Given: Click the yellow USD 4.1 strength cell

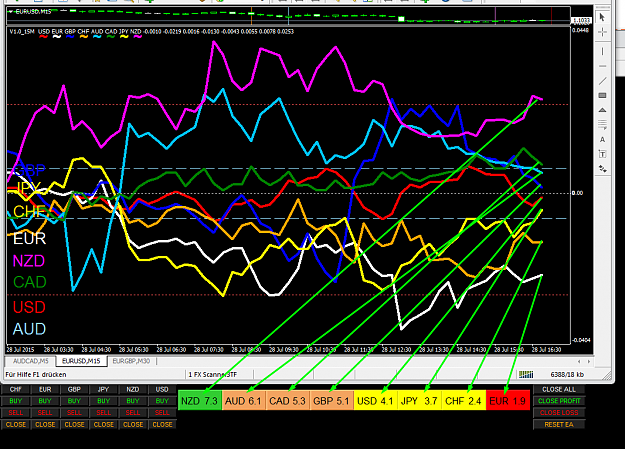Looking at the screenshot, I should (x=375, y=401).
